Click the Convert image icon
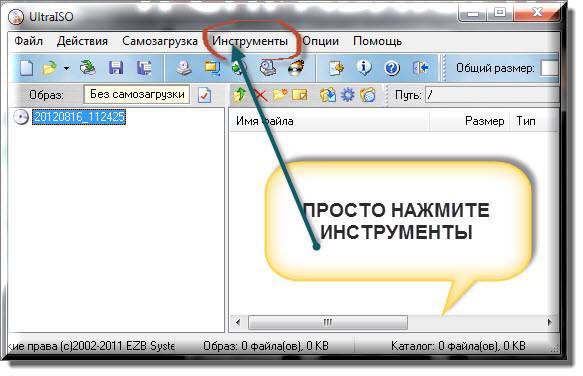Screen dimensions: 583x376 coord(239,68)
